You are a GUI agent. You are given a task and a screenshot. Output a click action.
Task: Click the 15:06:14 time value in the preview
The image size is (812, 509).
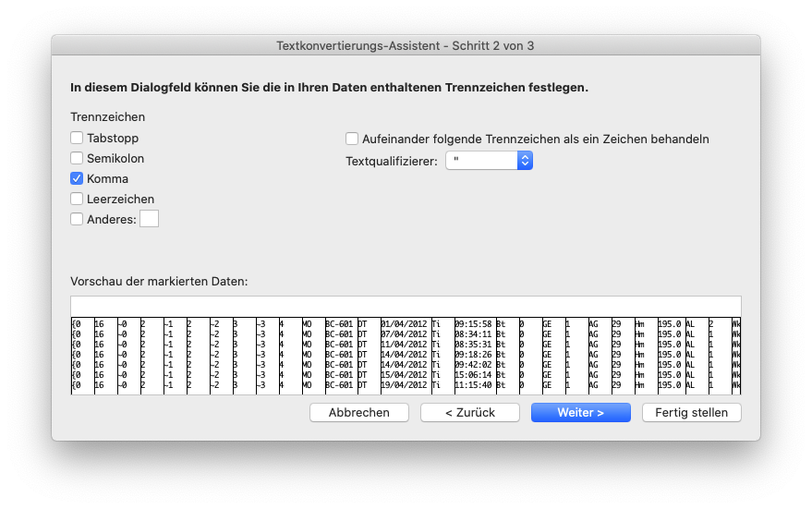click(473, 373)
